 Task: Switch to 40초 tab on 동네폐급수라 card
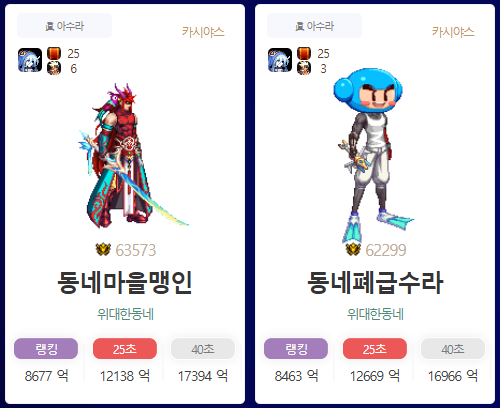pyautogui.click(x=453, y=349)
